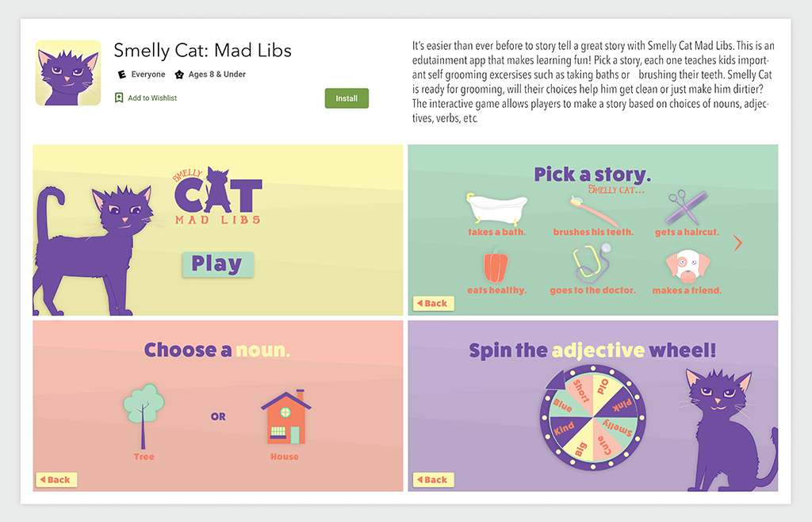Image resolution: width=812 pixels, height=522 pixels.
Task: Go Back from the Choose a noun screen
Action: click(56, 479)
